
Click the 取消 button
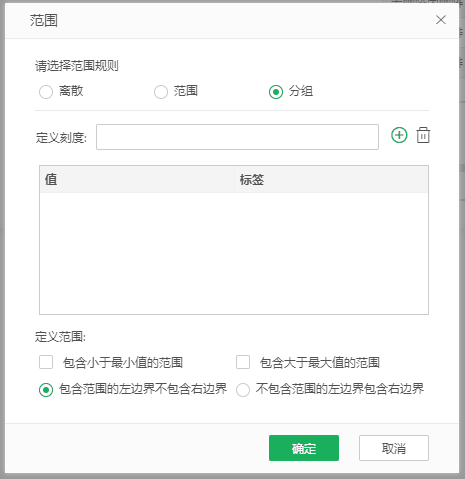click(x=394, y=448)
